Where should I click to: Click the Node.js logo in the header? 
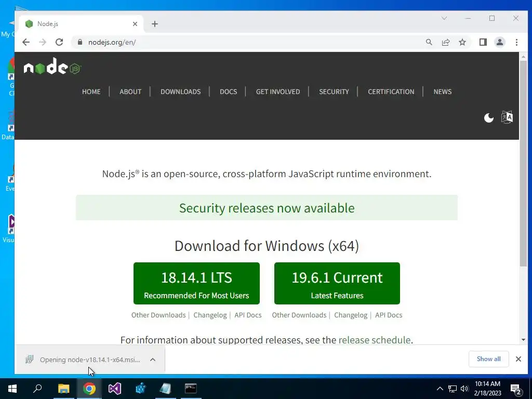[52, 66]
